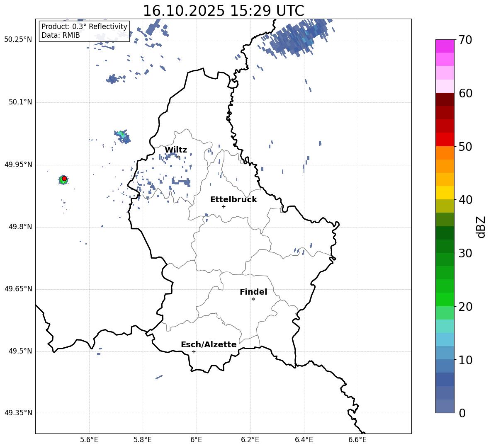The image size is (491, 448).
Task: Click the 6.4°E longitude tick label
Action: pos(304,440)
